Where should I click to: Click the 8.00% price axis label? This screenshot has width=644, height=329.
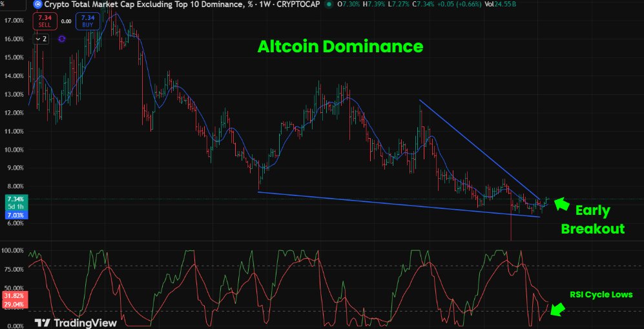point(15,186)
